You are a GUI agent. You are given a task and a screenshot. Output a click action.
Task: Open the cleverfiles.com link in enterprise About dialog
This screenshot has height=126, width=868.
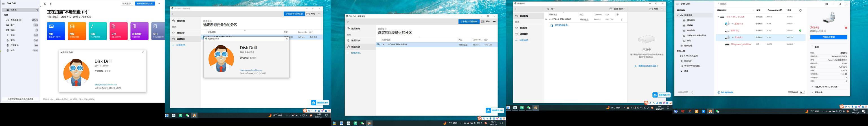click(106, 85)
